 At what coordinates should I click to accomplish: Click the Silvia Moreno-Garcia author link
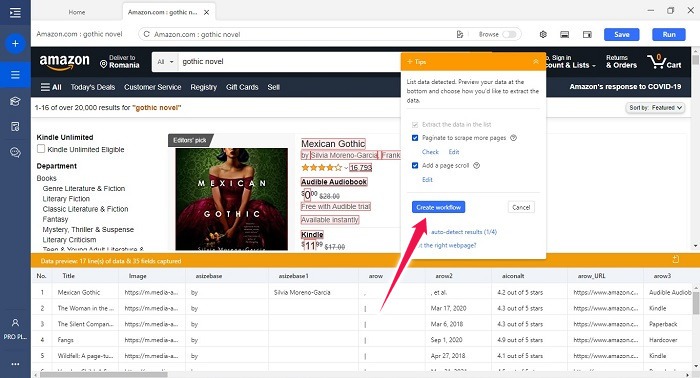(344, 155)
